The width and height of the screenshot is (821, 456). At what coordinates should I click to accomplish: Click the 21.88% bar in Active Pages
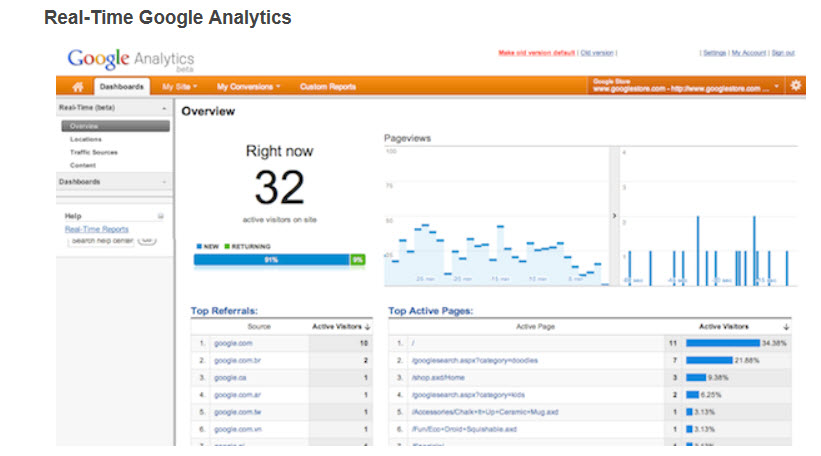pos(709,361)
